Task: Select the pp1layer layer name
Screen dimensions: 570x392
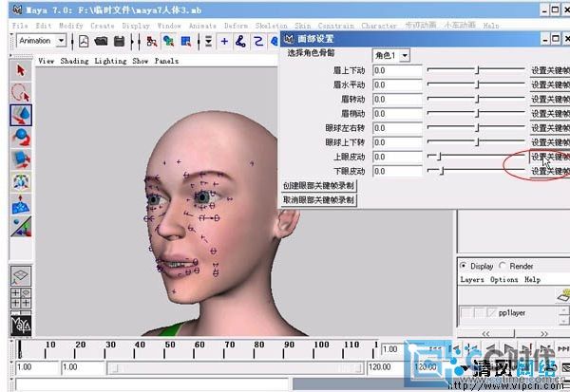Action: (x=511, y=313)
